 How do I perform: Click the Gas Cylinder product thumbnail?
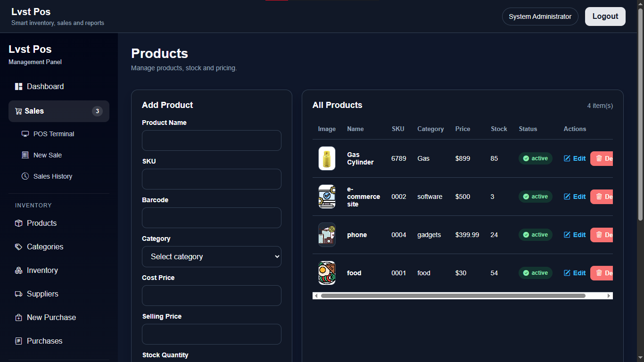[x=327, y=158]
